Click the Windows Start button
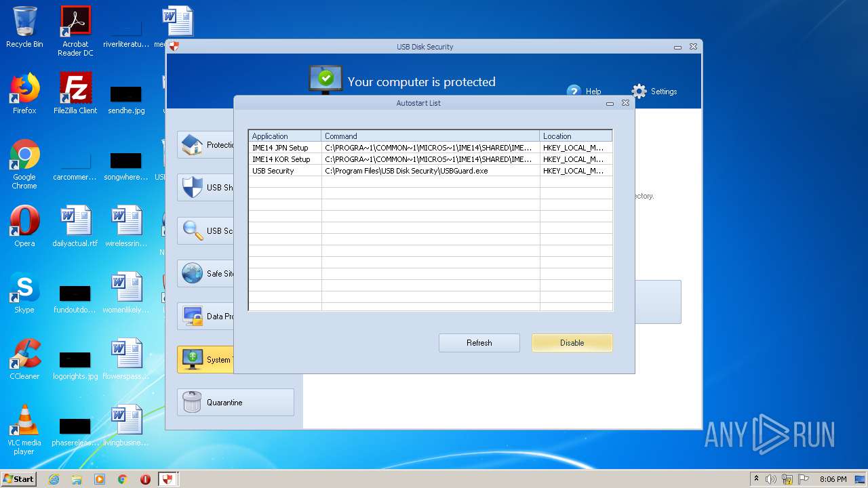 [18, 479]
